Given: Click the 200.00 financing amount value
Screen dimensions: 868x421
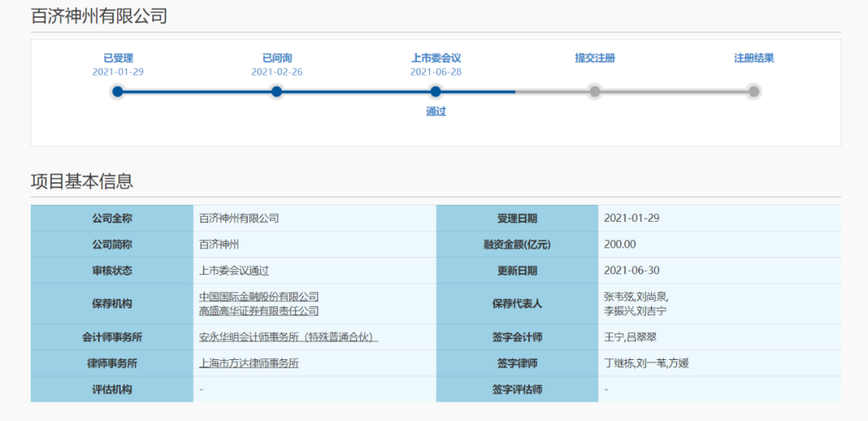Looking at the screenshot, I should [620, 244].
